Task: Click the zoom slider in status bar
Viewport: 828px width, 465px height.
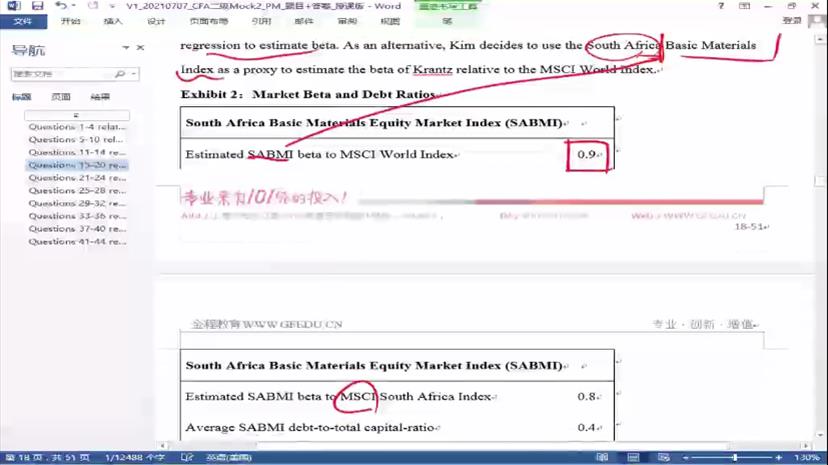Action: click(x=735, y=458)
